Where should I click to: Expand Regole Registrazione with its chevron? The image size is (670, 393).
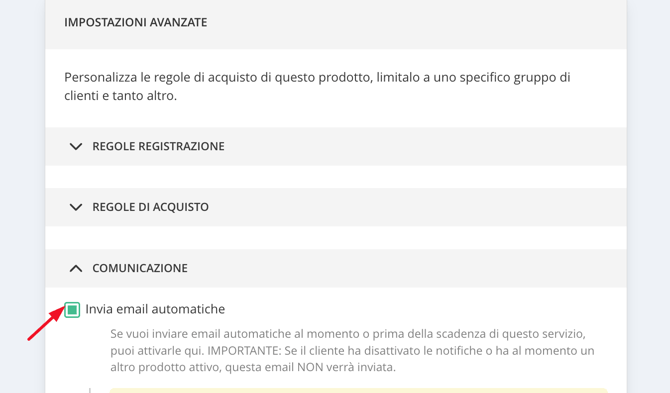[76, 147]
